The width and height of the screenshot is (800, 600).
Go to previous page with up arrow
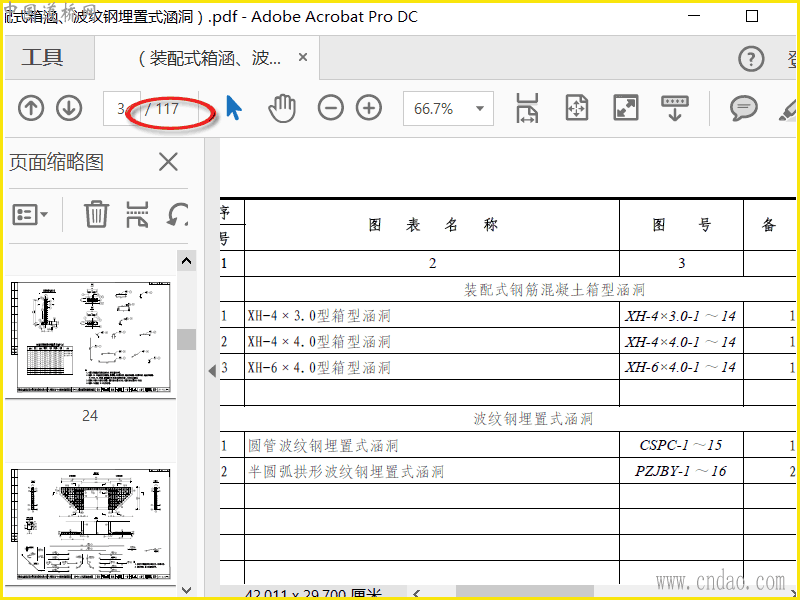coord(31,108)
